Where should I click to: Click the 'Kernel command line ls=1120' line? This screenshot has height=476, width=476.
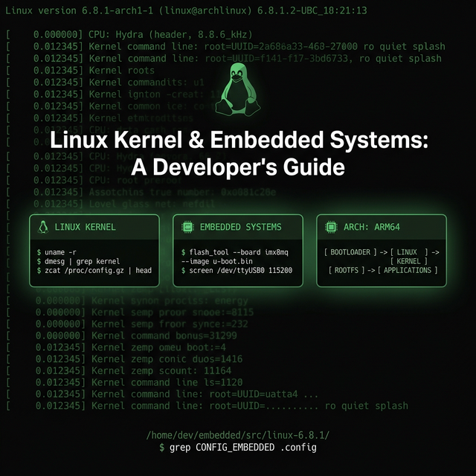[124, 382]
